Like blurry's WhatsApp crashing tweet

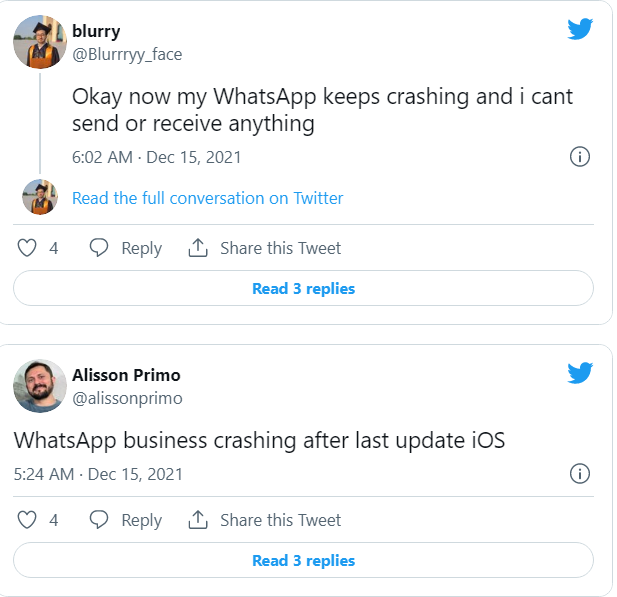(28, 248)
